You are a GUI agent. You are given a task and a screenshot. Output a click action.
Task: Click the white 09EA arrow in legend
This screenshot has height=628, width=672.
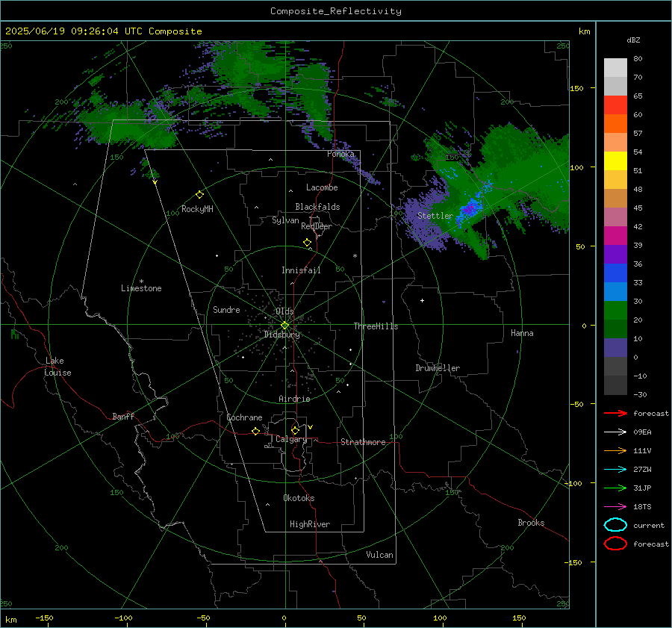pos(615,432)
